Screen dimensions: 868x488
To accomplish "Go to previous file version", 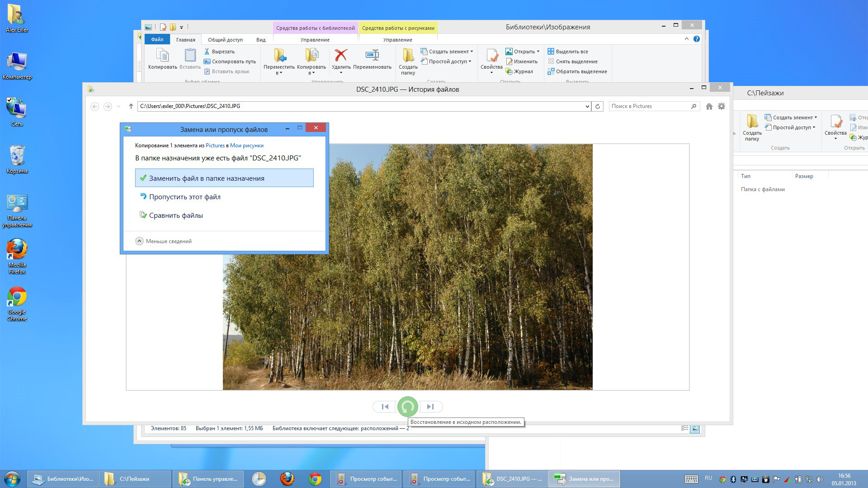I will click(385, 407).
